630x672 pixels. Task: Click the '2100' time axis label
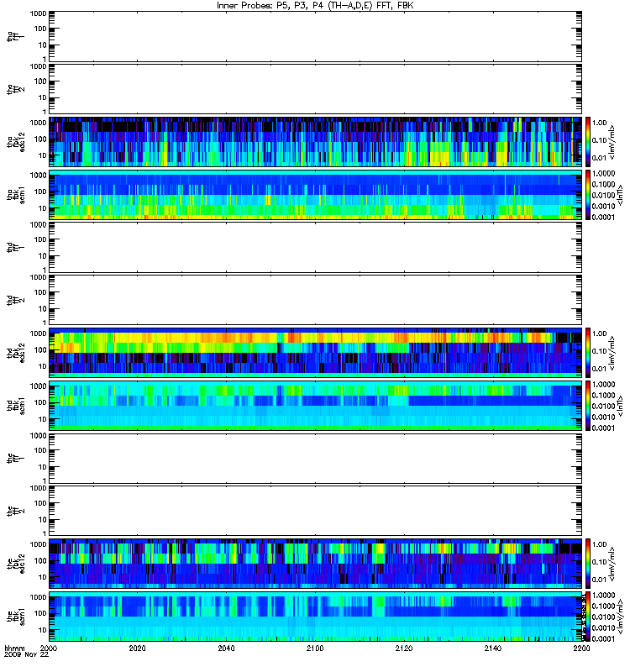(x=315, y=648)
